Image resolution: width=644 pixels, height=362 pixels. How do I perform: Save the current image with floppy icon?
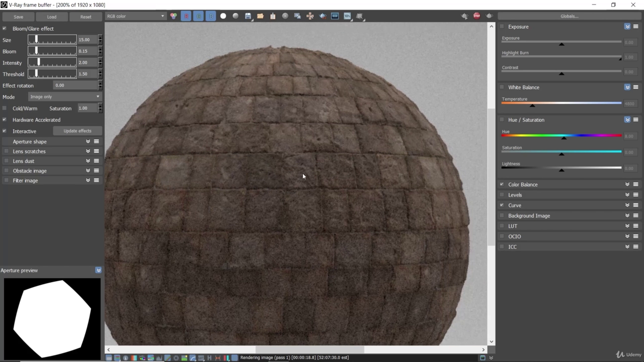coord(248,16)
